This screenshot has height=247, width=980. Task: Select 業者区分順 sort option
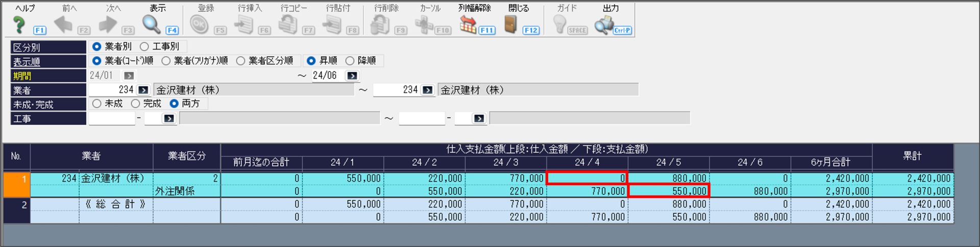(240, 61)
